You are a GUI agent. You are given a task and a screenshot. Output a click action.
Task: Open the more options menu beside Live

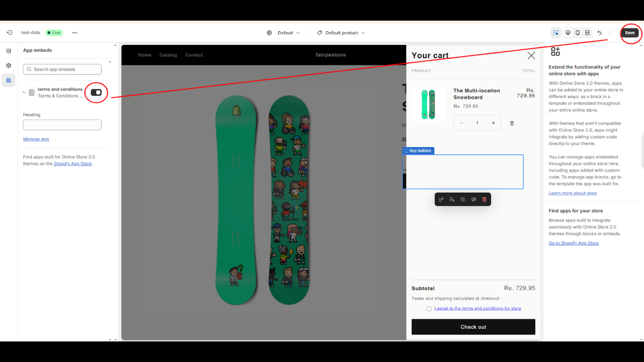[x=74, y=33]
